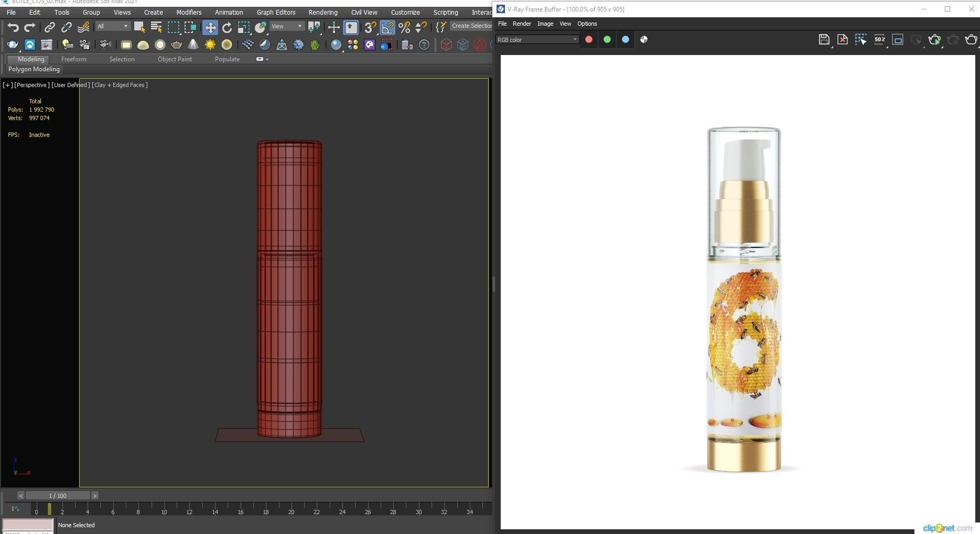Viewport: 980px width, 534px height.
Task: Open Select by Name list icon
Action: point(156,27)
